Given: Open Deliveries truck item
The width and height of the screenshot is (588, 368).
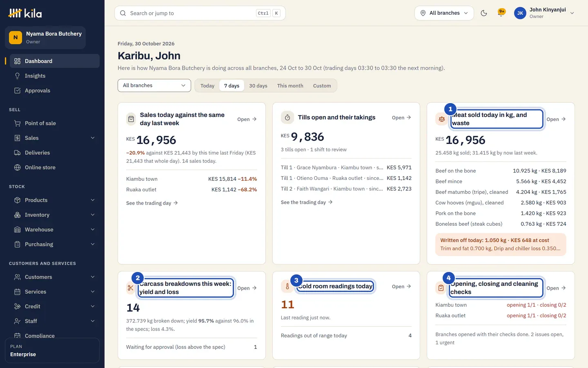Looking at the screenshot, I should 55,153.
